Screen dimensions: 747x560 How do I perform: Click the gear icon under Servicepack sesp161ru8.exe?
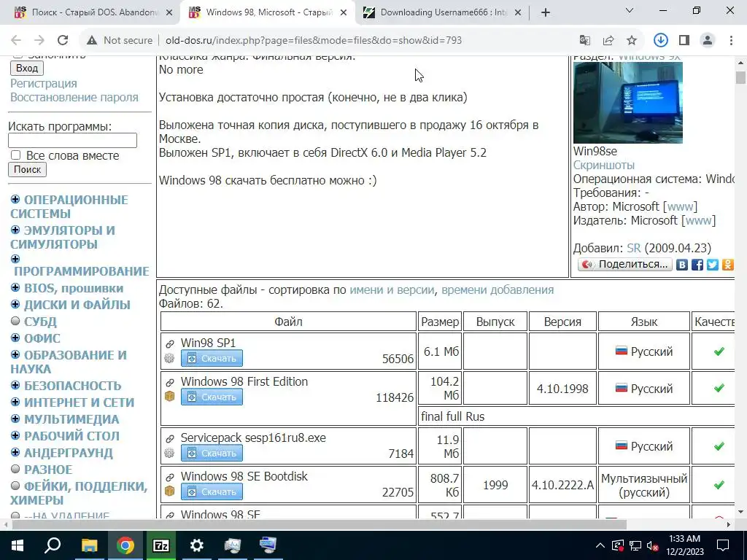coord(169,452)
